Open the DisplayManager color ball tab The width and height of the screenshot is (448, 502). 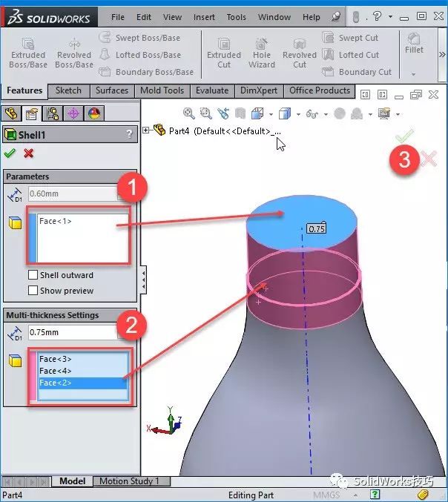pyautogui.click(x=94, y=113)
